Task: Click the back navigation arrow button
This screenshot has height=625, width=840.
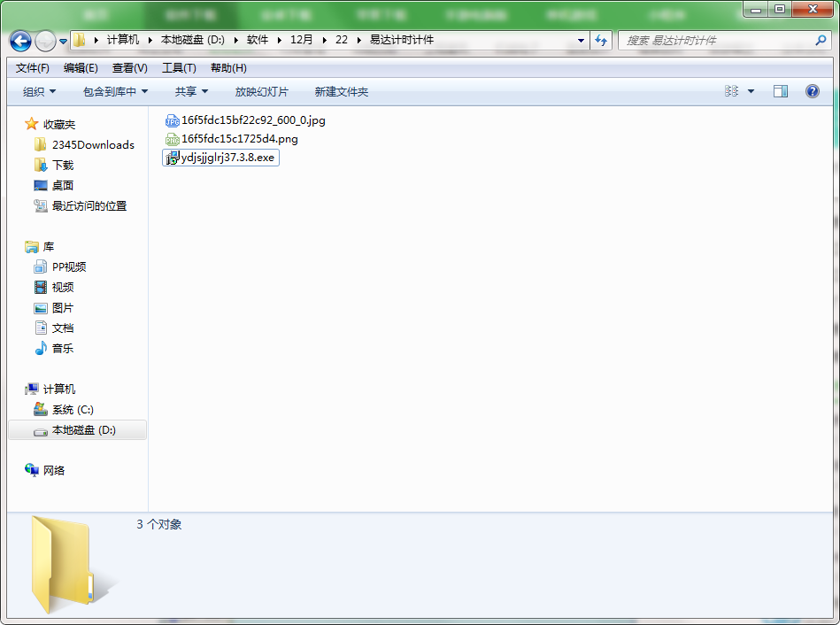Action: (20, 41)
